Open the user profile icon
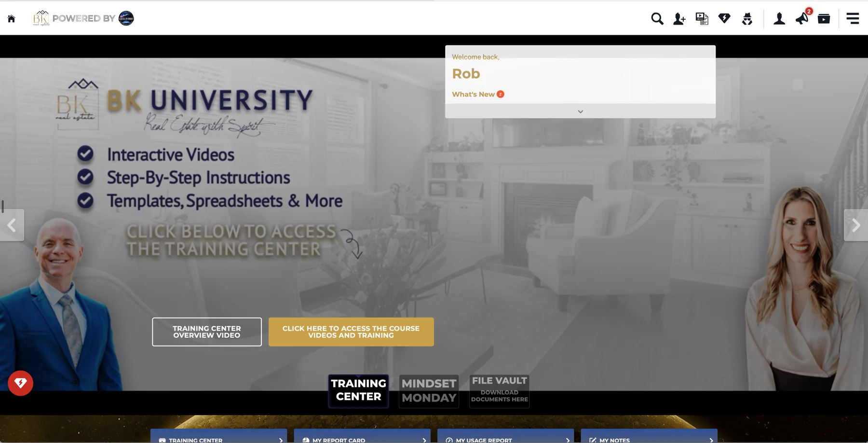Screen dimensions: 868x443 [779, 19]
